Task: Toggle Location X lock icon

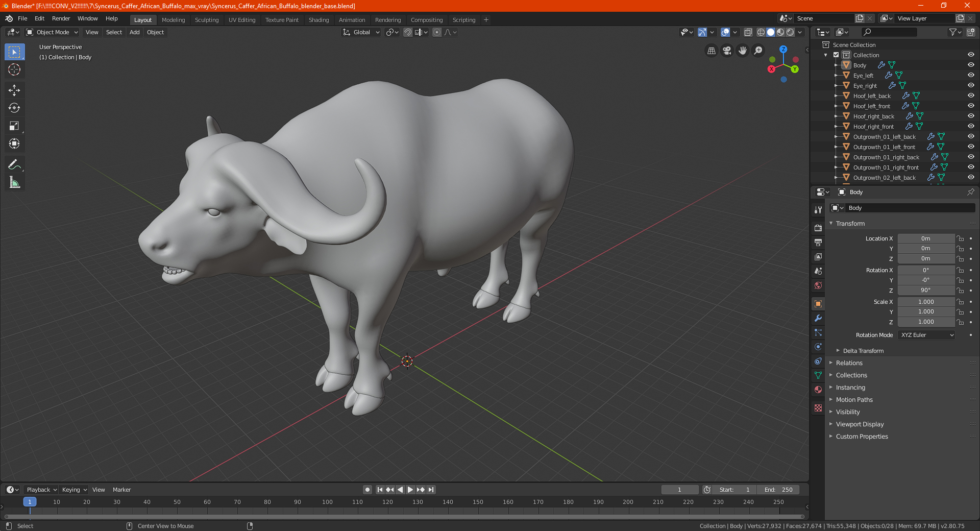Action: [960, 238]
